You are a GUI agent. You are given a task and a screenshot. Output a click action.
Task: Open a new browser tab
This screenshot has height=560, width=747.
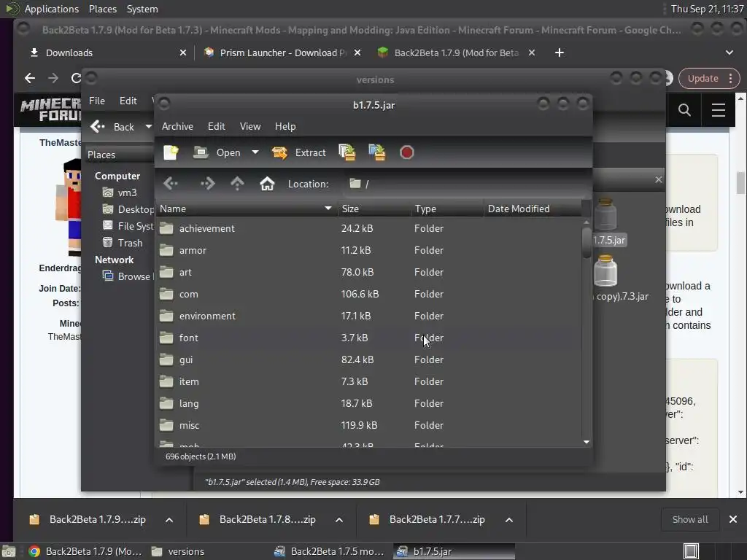[x=560, y=52]
